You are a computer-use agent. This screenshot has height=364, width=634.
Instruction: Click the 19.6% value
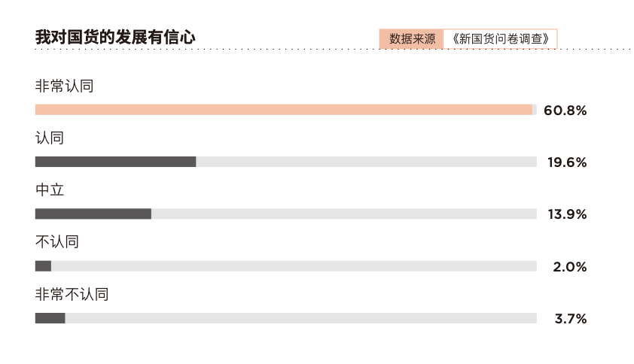pyautogui.click(x=566, y=162)
